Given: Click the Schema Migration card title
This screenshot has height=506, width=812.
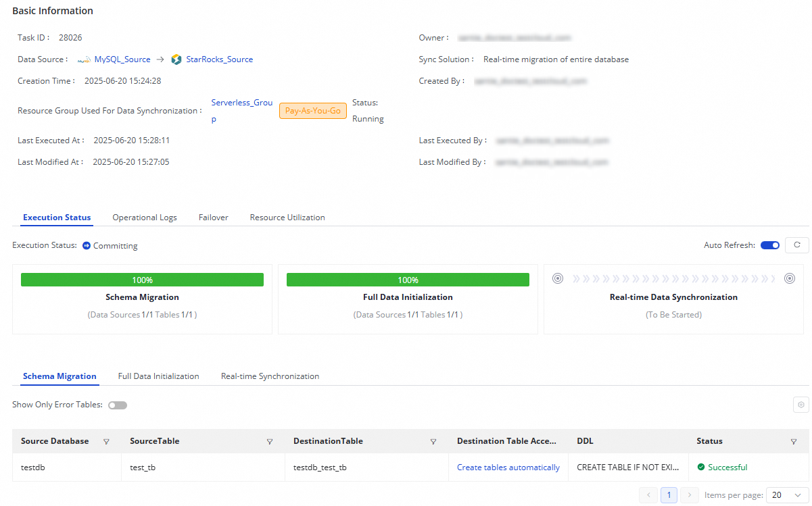Looking at the screenshot, I should (x=142, y=297).
